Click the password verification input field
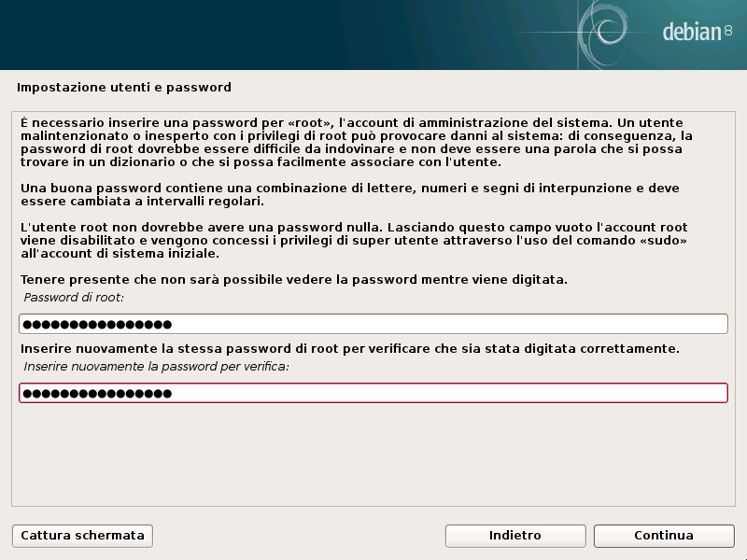Image resolution: width=747 pixels, height=560 pixels. pos(373,395)
